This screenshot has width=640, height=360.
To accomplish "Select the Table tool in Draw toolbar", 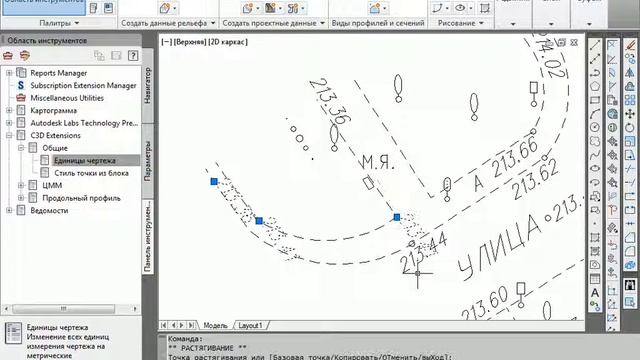I will (x=595, y=279).
